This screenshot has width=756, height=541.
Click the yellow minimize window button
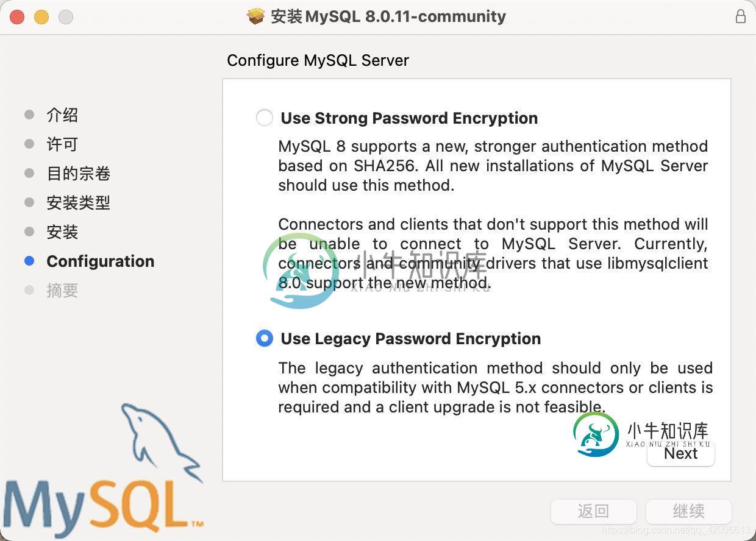point(41,17)
